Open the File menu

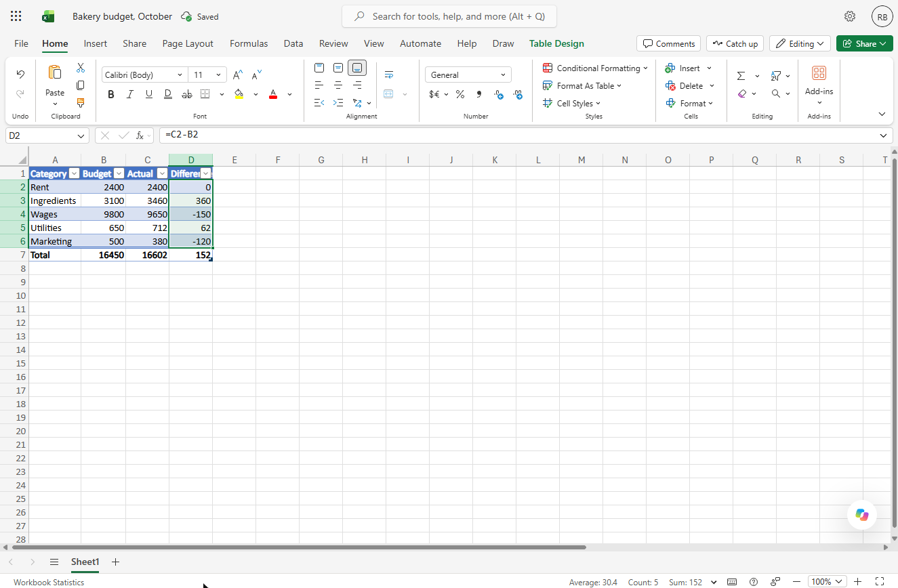point(22,43)
